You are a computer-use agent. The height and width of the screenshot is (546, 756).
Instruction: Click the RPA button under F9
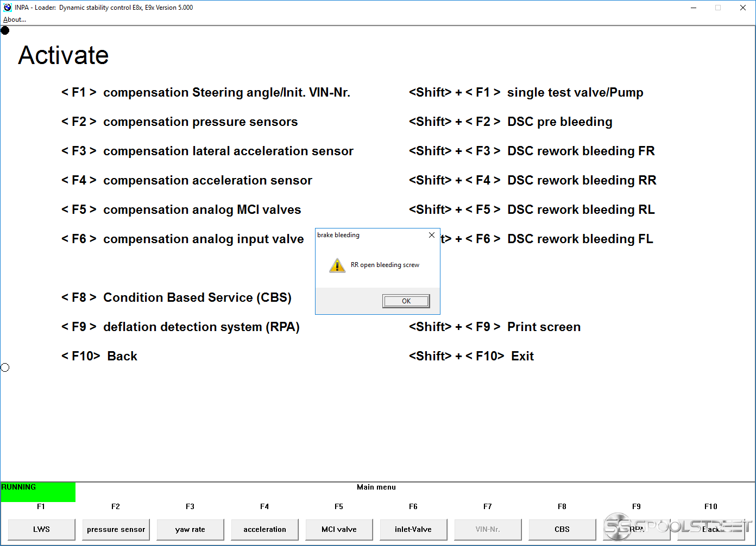637,529
